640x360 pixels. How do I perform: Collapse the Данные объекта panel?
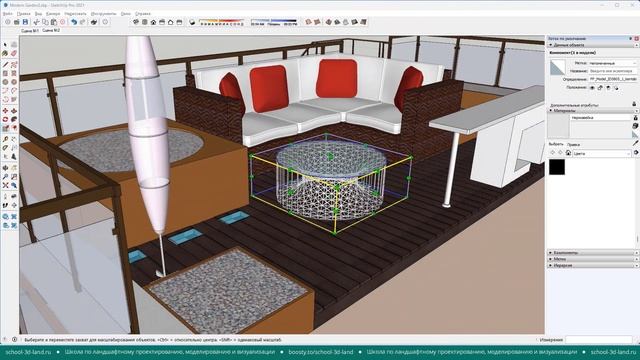(551, 45)
